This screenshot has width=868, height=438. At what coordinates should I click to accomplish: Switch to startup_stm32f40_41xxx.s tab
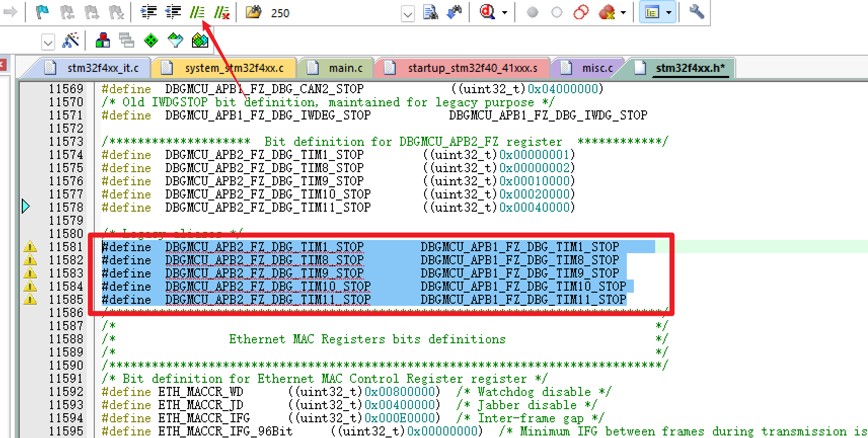point(473,68)
